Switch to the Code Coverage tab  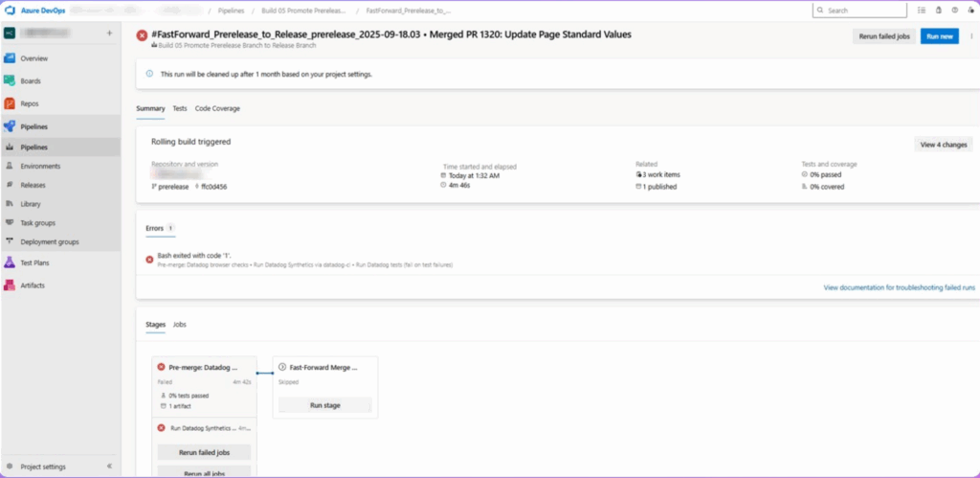click(x=217, y=108)
